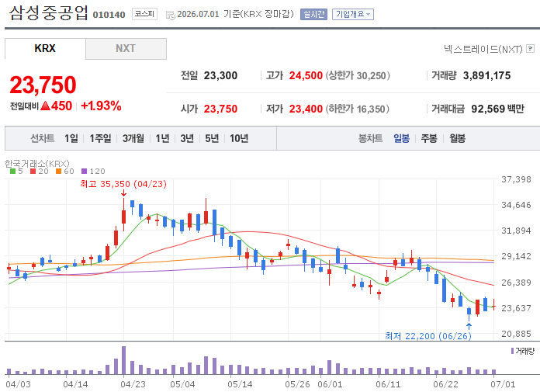Screen dimensions: 540x392
Task: Click the stock code 010140
Action: (109, 15)
